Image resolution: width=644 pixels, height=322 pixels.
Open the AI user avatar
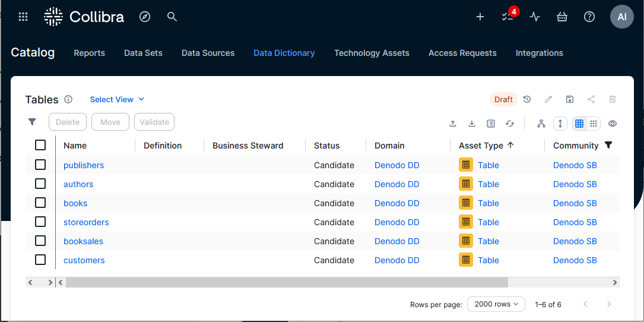[622, 17]
